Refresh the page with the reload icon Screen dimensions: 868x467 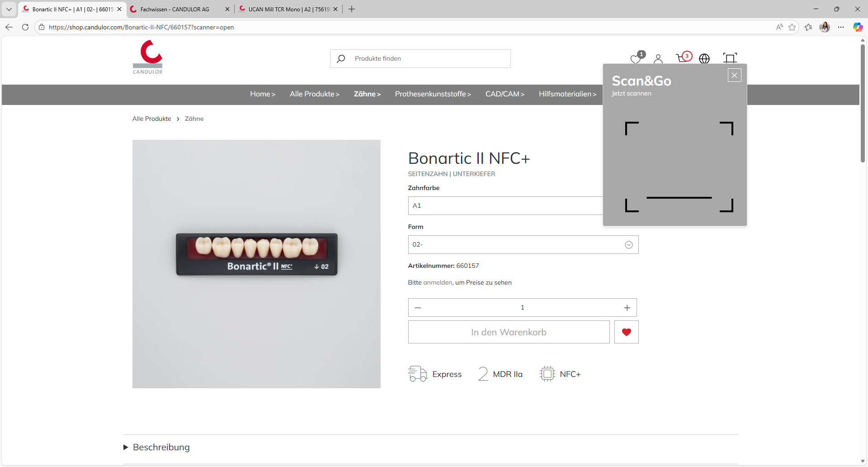click(x=25, y=27)
